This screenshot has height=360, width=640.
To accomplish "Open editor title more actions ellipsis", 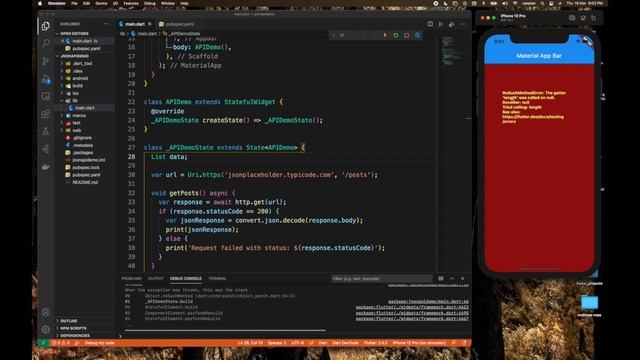I will coord(462,24).
